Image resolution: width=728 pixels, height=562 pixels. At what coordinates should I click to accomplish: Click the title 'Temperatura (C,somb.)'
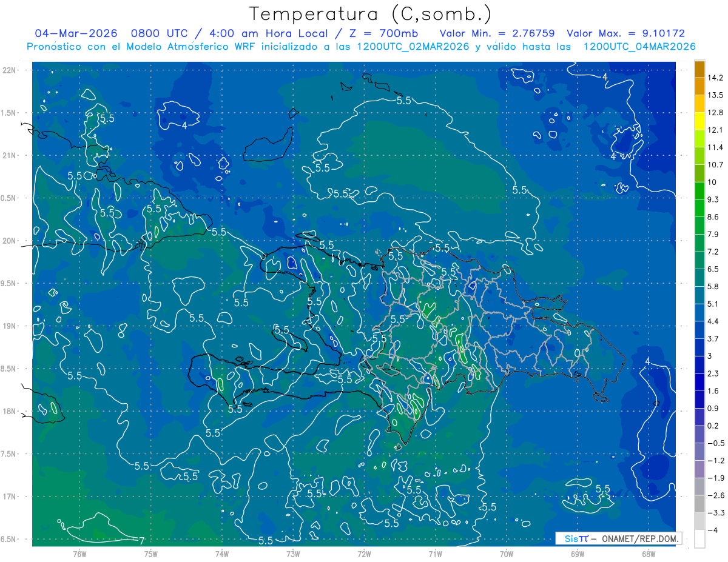pos(371,14)
